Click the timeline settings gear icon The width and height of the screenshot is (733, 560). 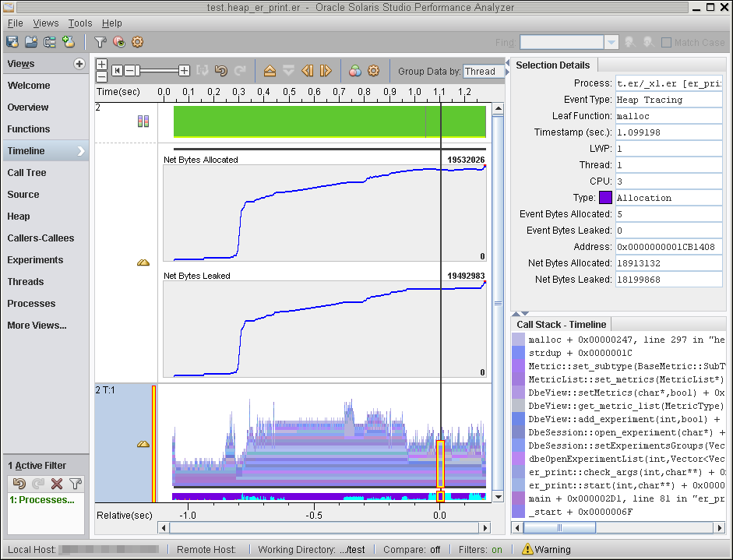[x=374, y=71]
